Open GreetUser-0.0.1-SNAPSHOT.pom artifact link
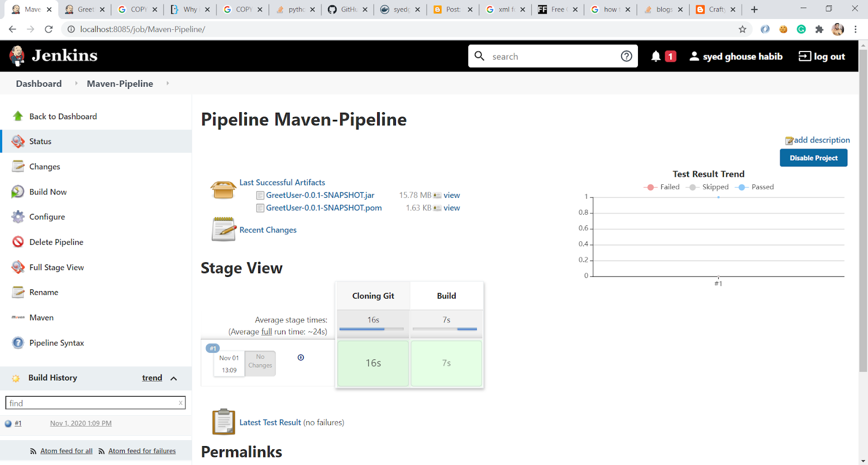The height and width of the screenshot is (465, 868). coord(324,208)
